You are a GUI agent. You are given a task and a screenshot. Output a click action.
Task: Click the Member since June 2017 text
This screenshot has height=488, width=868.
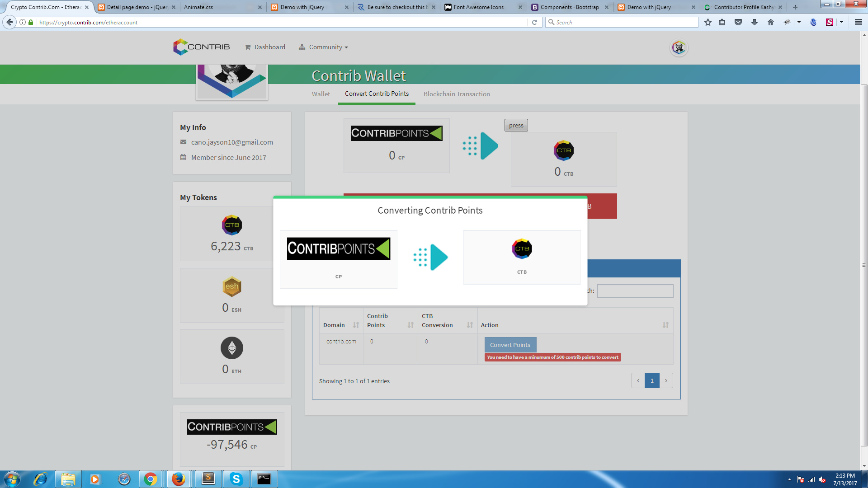[228, 157]
